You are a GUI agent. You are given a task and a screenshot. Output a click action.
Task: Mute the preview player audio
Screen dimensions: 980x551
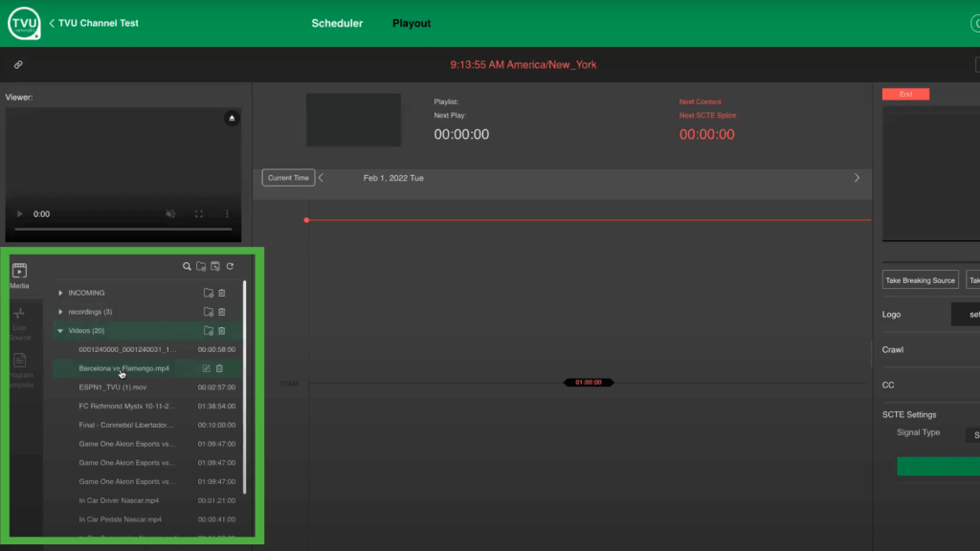[170, 213]
